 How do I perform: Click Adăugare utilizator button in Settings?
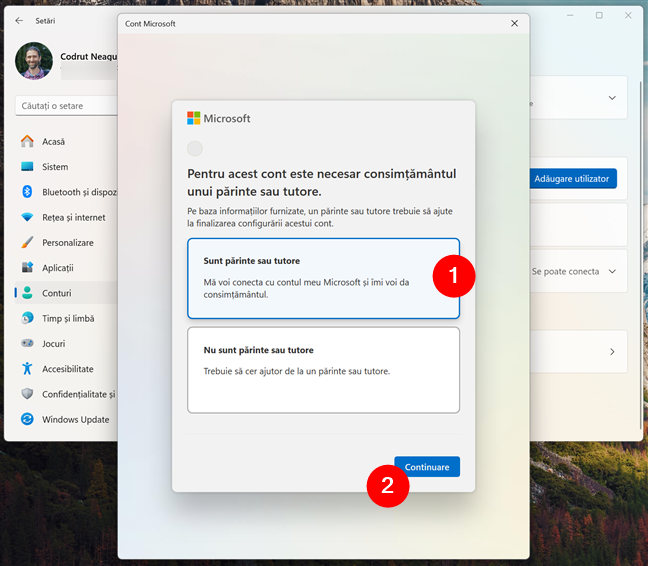pyautogui.click(x=572, y=178)
